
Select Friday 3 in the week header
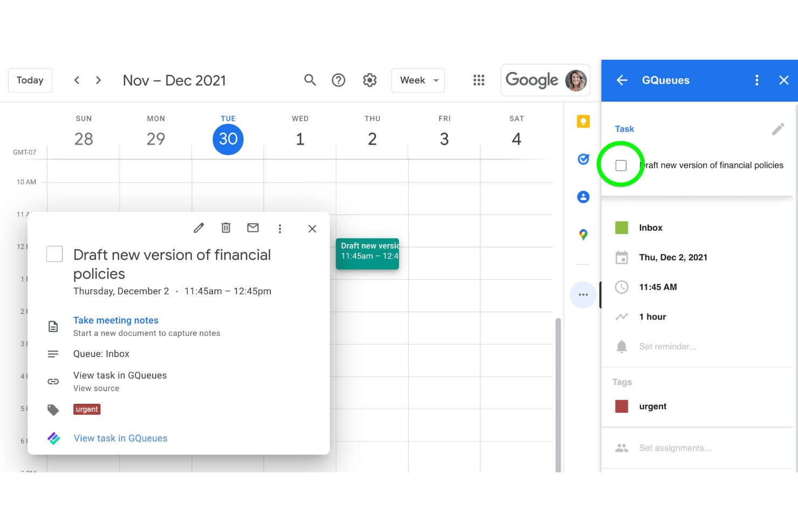click(444, 139)
